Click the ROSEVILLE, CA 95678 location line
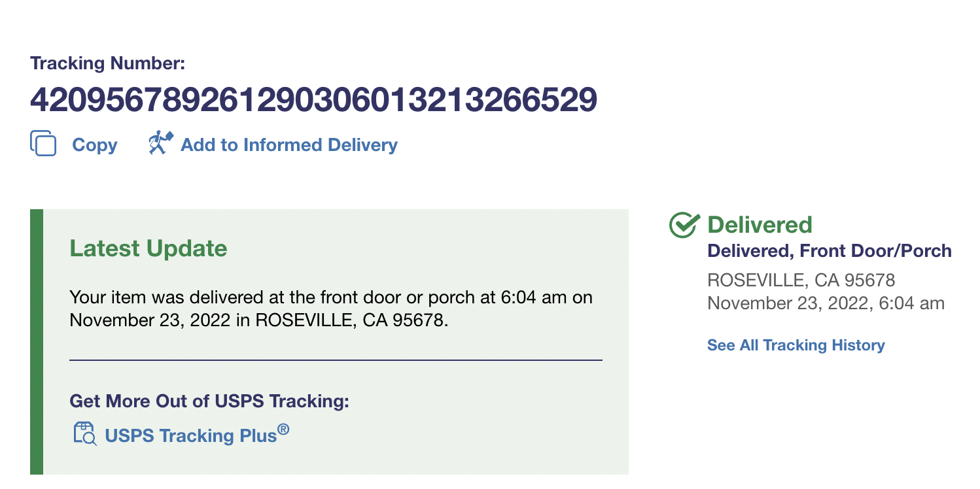Viewport: 980px width, 489px height. pos(801,280)
